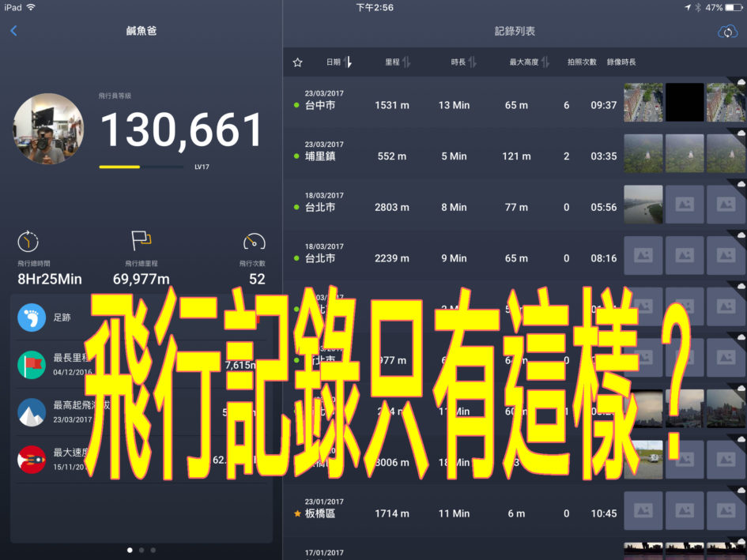Image resolution: width=747 pixels, height=560 pixels.
Task: Click the 03:35 video length value
Action: pos(604,156)
